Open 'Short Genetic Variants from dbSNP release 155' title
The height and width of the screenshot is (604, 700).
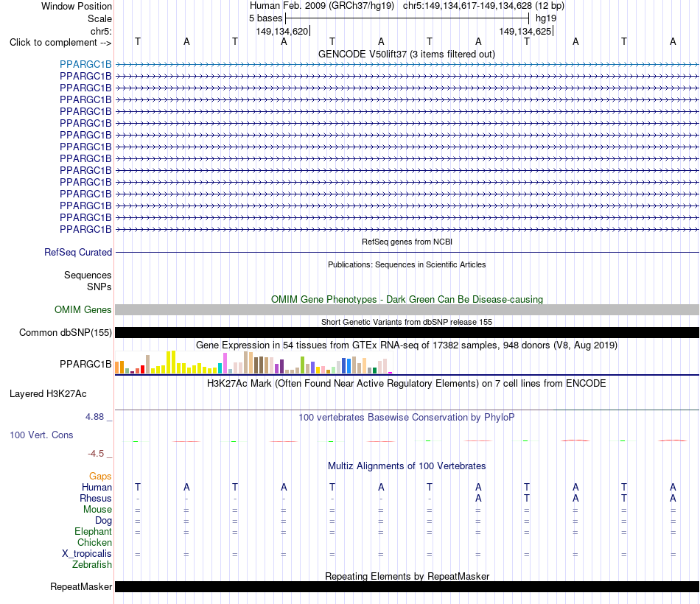pyautogui.click(x=407, y=322)
